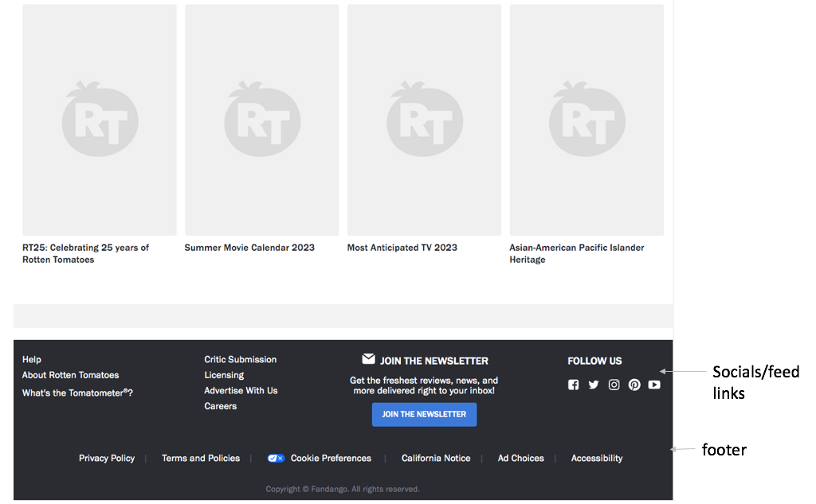Open the Privacy Policy link
The height and width of the screenshot is (504, 816).
coord(107,459)
